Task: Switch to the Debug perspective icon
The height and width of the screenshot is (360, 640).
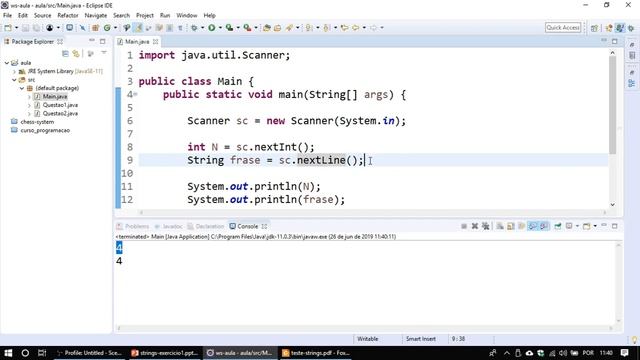Action: [631, 28]
